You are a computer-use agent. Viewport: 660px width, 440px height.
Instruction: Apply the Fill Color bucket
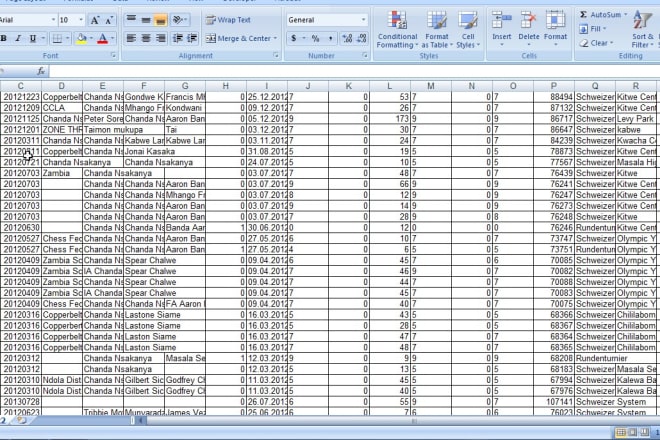82,39
